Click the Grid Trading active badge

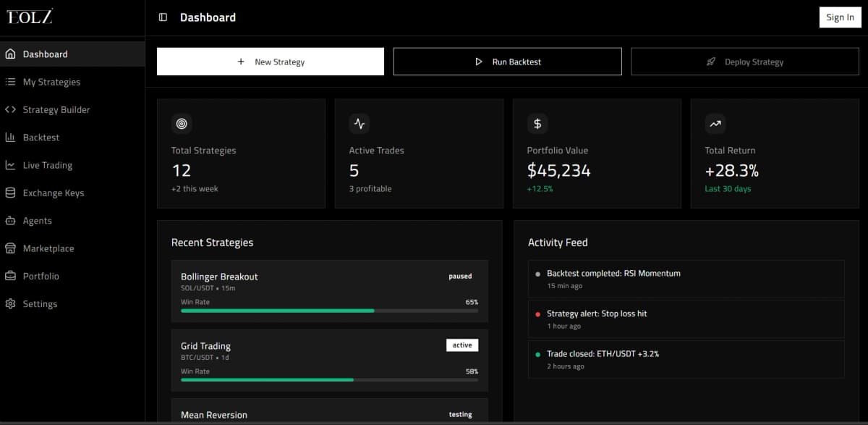click(x=462, y=345)
